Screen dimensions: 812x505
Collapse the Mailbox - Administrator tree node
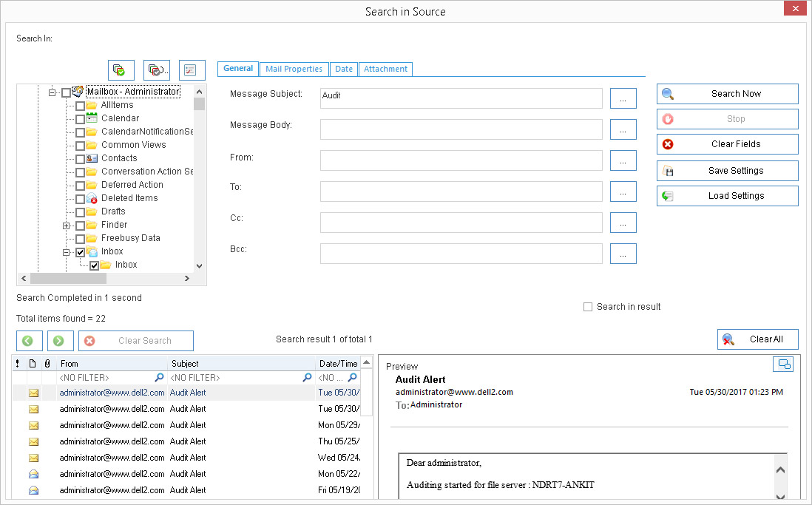[x=53, y=92]
